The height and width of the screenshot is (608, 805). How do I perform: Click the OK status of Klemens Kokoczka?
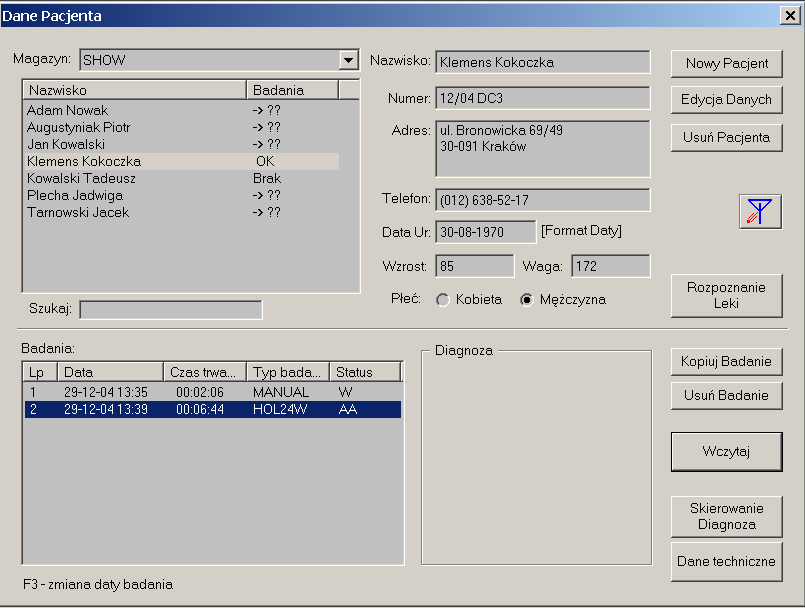point(265,161)
